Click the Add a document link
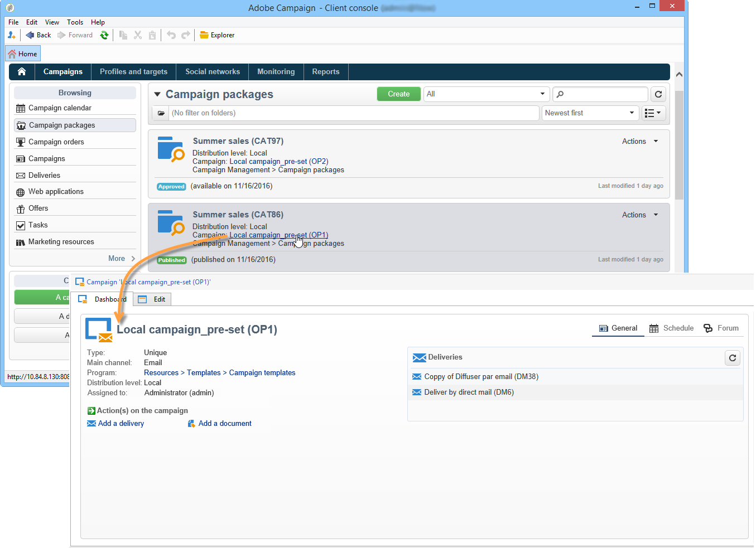 tap(225, 424)
